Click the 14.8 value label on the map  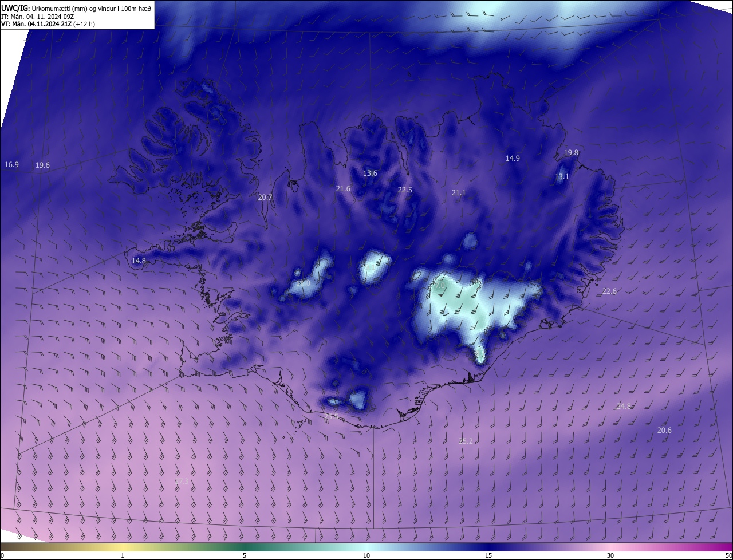coord(139,261)
